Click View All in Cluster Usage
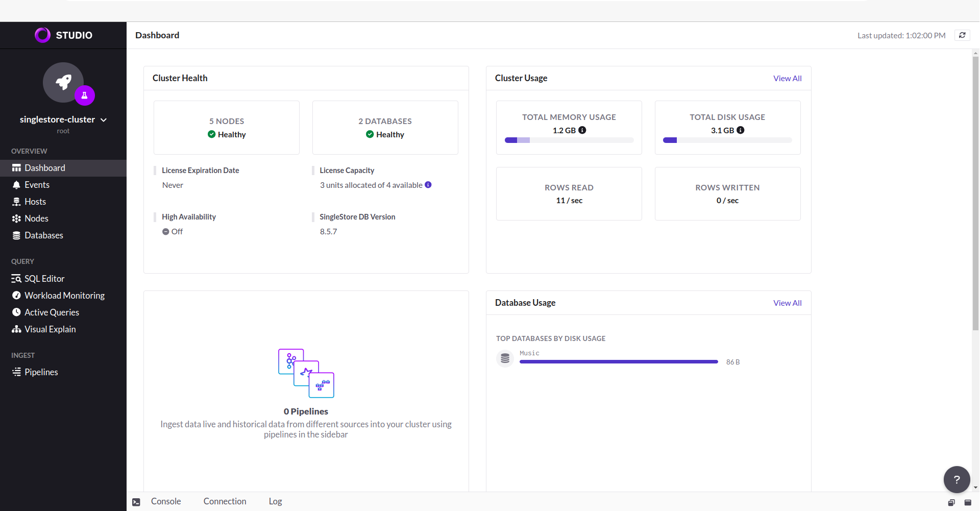Screen dimensions: 980x511 pos(787,78)
